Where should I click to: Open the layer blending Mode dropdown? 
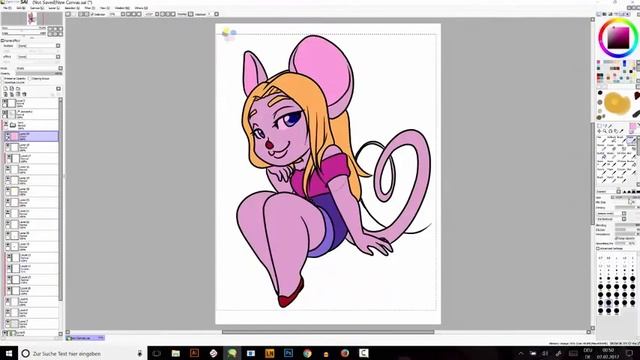point(39,68)
